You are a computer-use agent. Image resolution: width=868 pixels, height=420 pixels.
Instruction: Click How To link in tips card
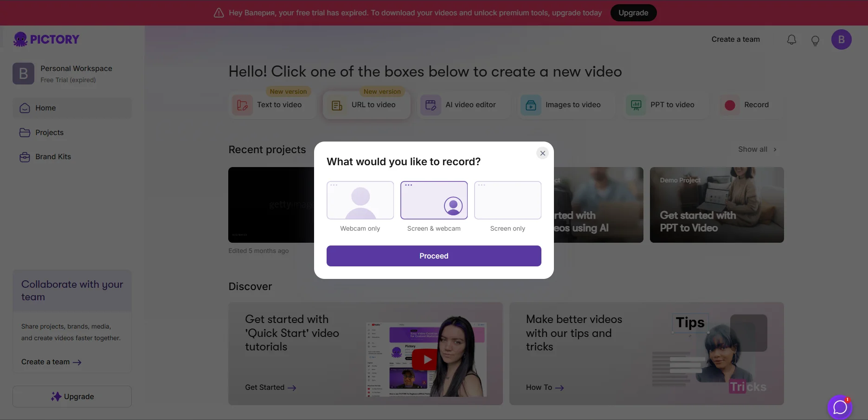545,388
